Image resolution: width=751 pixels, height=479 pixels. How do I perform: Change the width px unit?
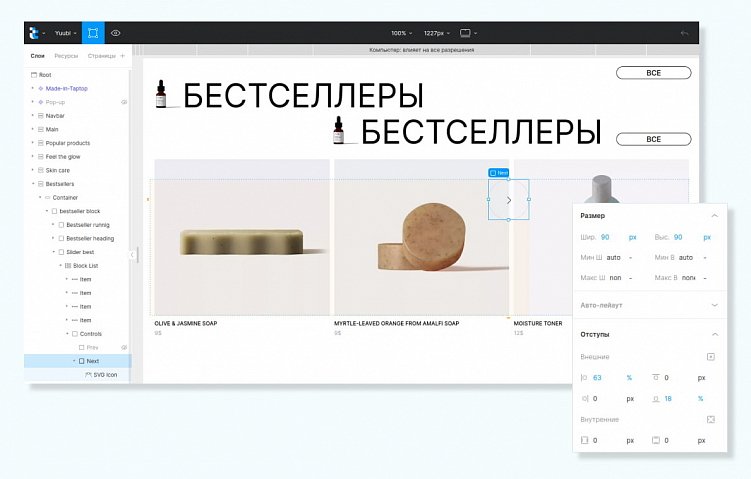click(x=632, y=238)
